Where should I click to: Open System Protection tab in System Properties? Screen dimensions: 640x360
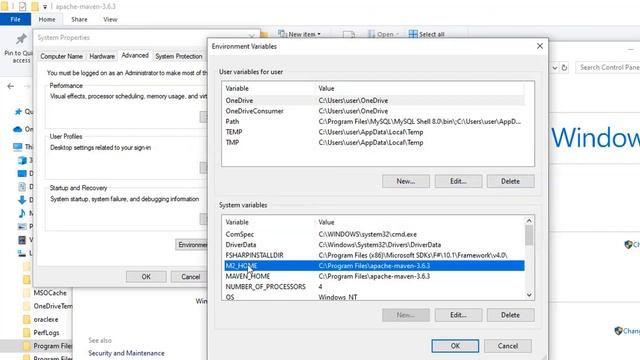click(179, 56)
